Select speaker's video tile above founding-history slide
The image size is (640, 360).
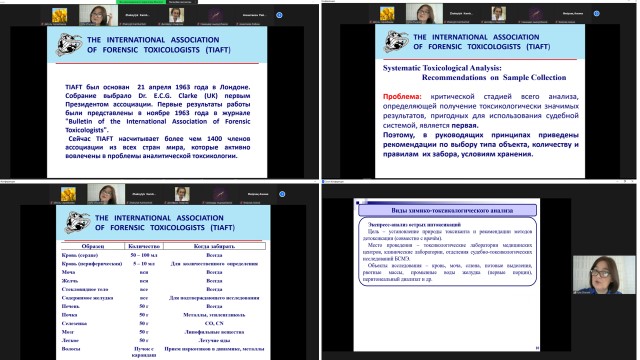(x=98, y=15)
